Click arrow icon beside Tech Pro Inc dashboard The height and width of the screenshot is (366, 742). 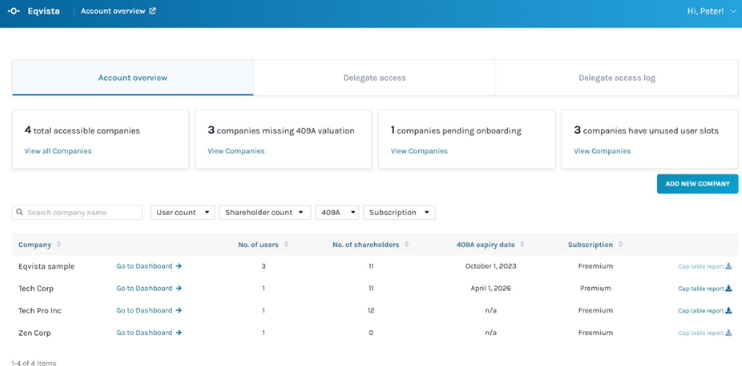(178, 311)
